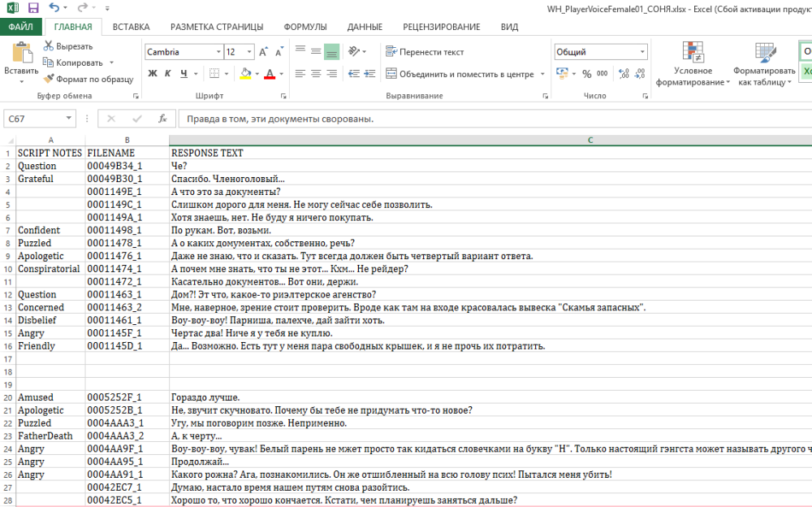Open font size 12 dropdown
The height and width of the screenshot is (507, 812).
pyautogui.click(x=249, y=52)
